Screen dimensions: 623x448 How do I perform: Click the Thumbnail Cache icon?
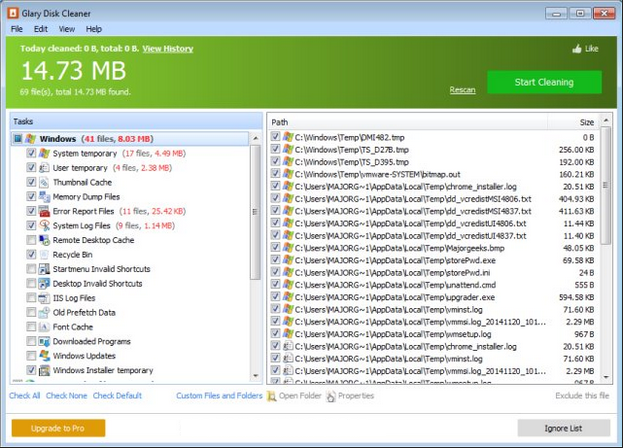click(x=44, y=182)
